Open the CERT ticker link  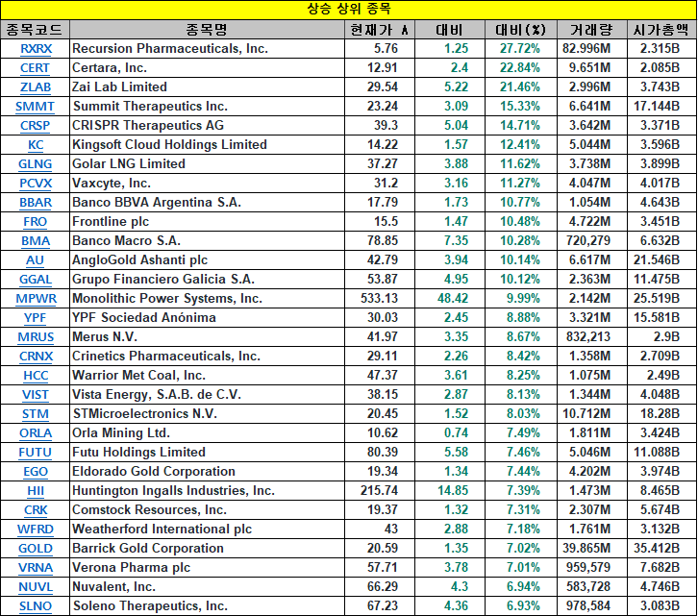tap(36, 68)
